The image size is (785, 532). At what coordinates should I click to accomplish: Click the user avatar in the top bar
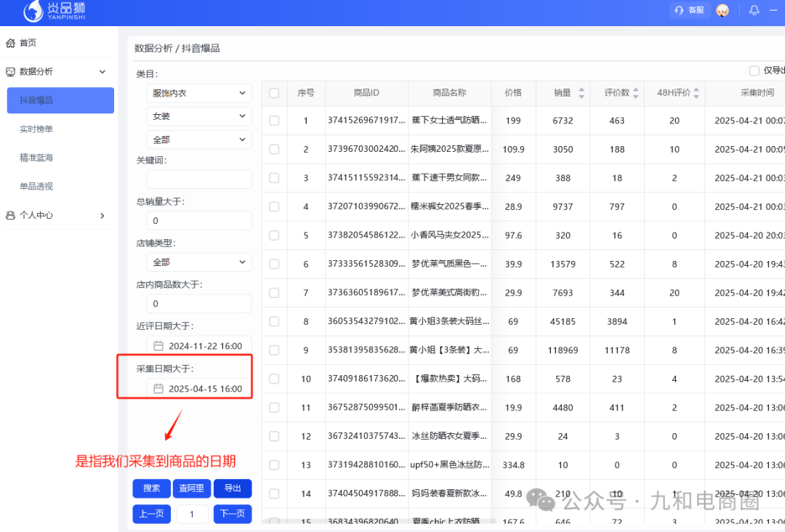tap(722, 11)
